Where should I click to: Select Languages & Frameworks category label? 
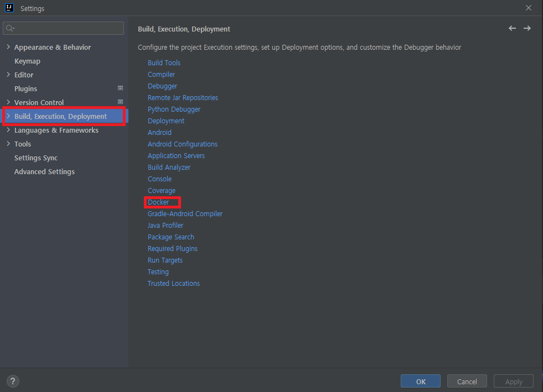pyautogui.click(x=56, y=130)
